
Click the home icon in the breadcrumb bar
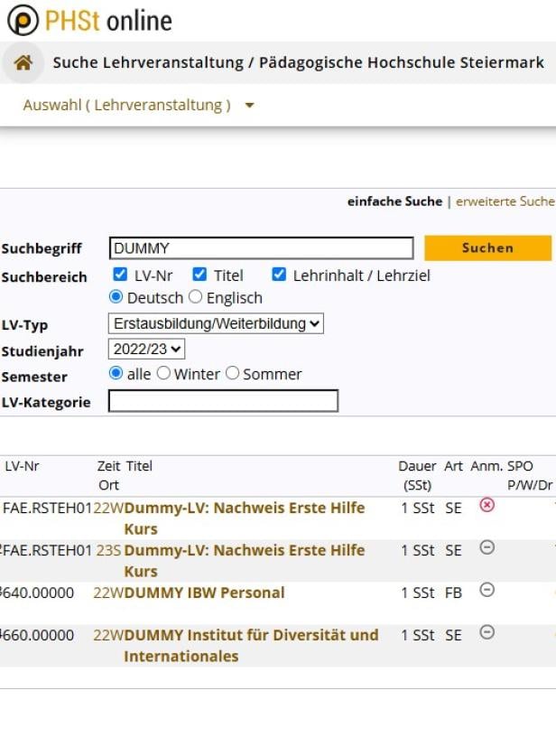point(23,62)
